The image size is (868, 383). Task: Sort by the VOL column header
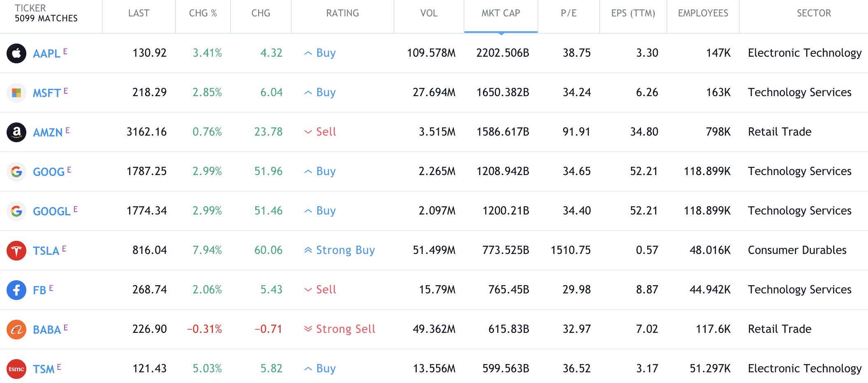[x=429, y=13]
